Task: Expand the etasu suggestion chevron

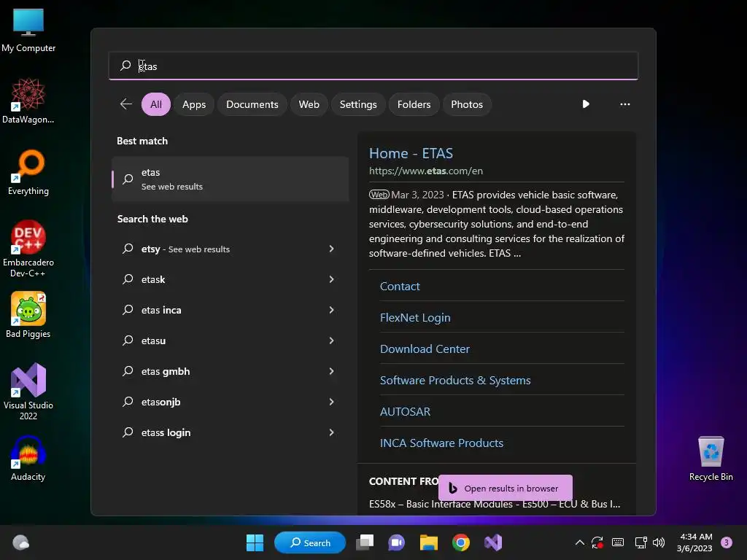Action: (x=331, y=341)
